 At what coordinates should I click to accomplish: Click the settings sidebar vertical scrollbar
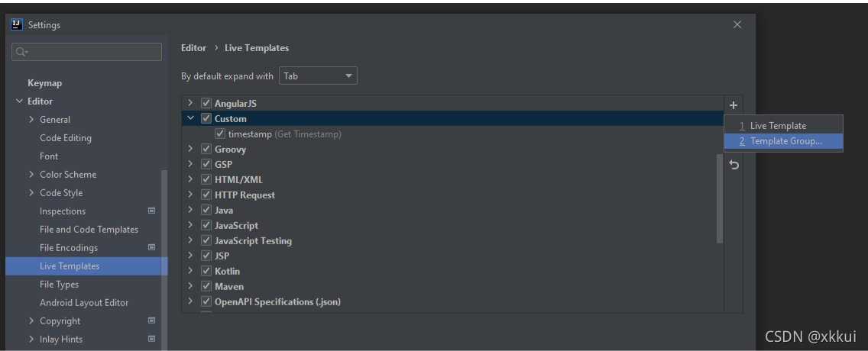(164, 259)
